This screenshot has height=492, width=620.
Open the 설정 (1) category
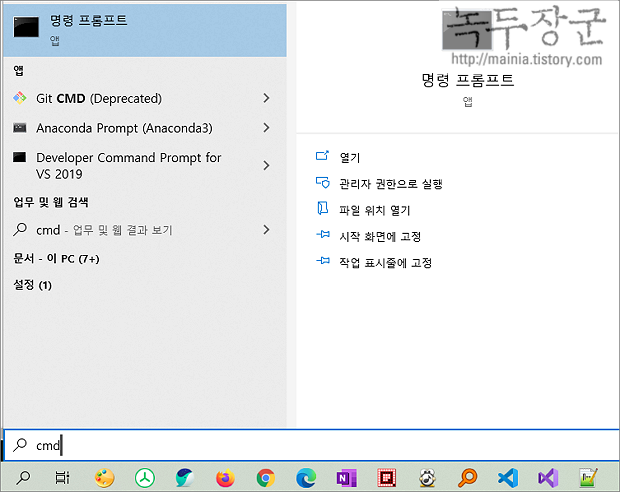point(32,285)
